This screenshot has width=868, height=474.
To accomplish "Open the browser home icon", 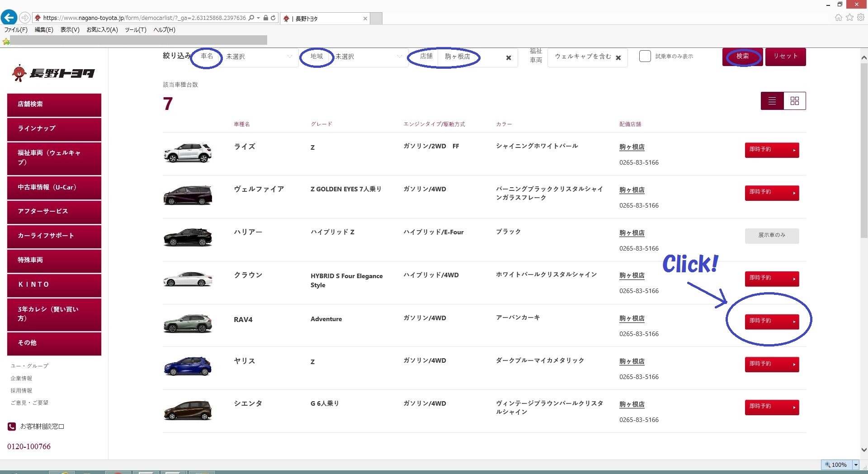I will pyautogui.click(x=838, y=17).
